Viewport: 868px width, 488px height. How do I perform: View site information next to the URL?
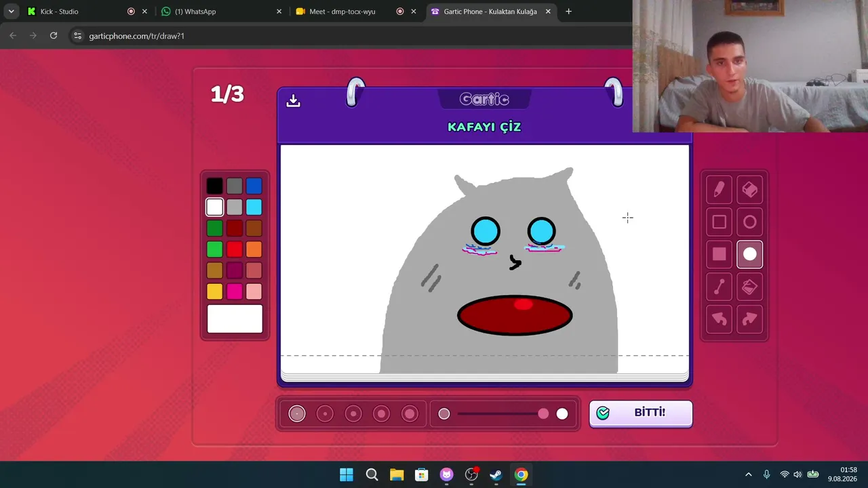(x=77, y=36)
